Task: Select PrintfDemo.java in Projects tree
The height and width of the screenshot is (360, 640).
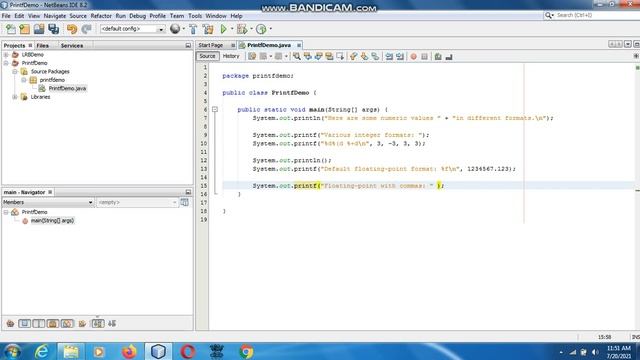Action: pyautogui.click(x=67, y=88)
